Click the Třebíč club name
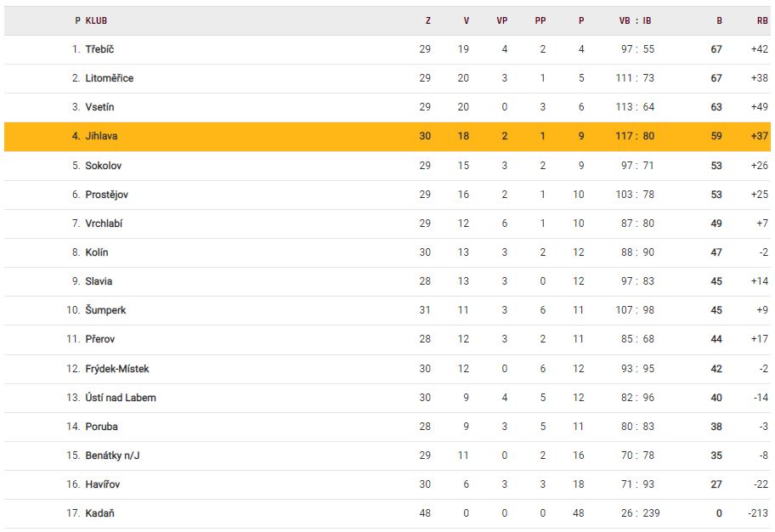Screen dimensions: 775x532 (x=99, y=49)
